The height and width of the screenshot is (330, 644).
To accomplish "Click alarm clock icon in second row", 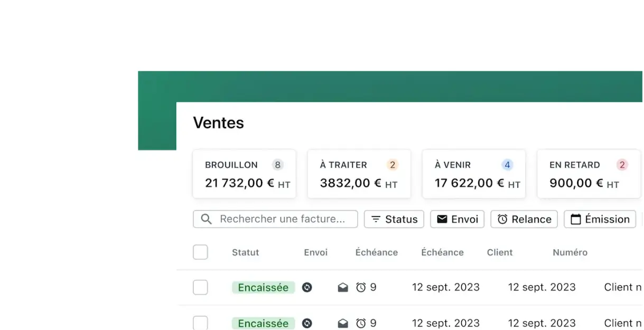I will (361, 323).
